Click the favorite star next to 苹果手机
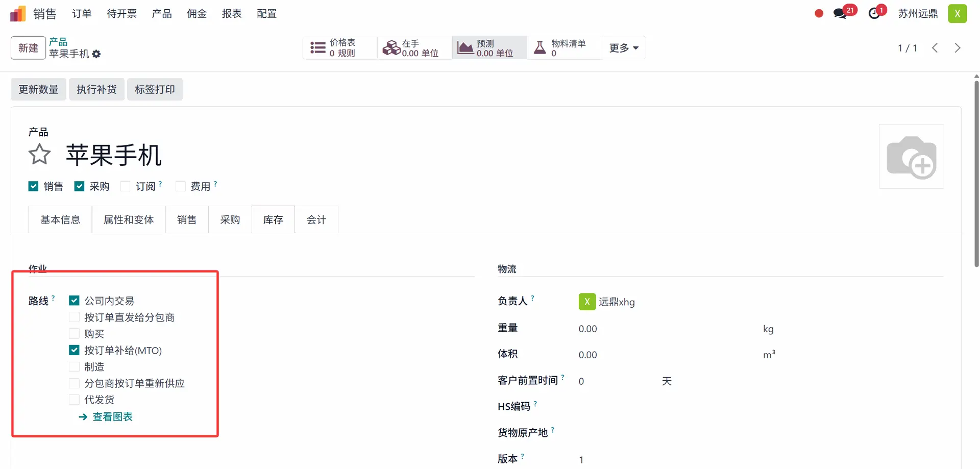980x469 pixels. click(x=39, y=154)
